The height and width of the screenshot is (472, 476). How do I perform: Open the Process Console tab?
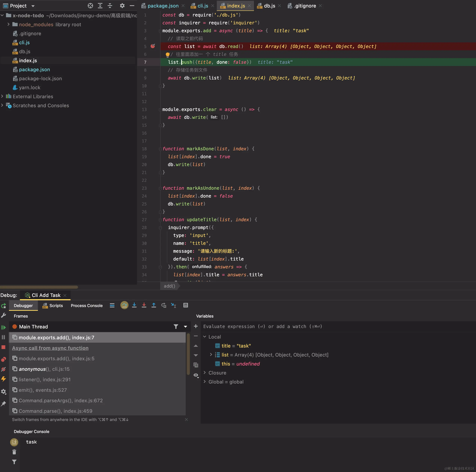[86, 306]
